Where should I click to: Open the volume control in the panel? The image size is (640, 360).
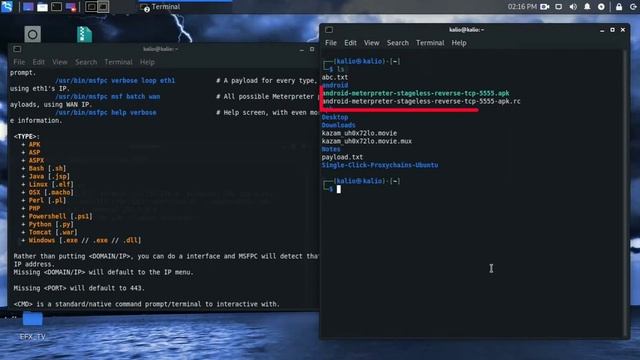point(573,7)
